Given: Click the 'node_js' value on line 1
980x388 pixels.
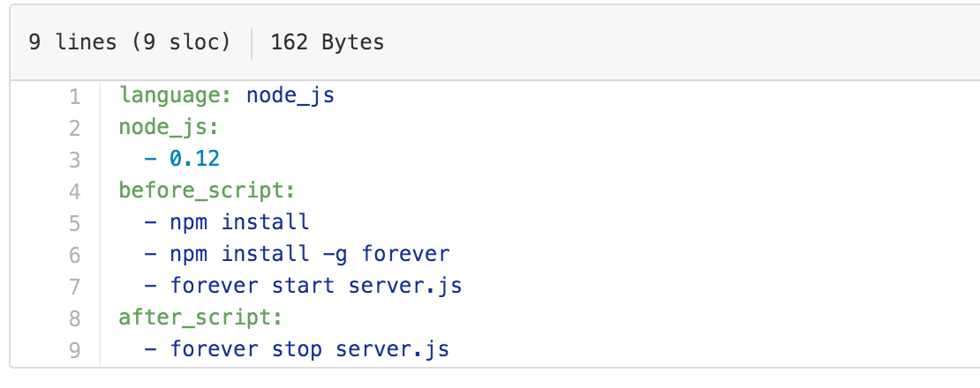Looking at the screenshot, I should point(290,95).
